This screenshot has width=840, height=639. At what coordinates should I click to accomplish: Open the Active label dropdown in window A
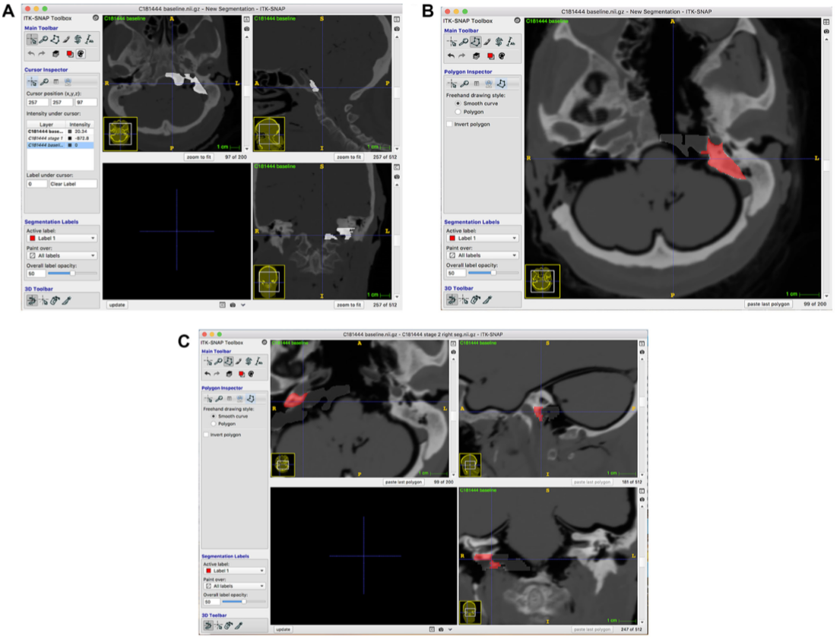(x=62, y=238)
